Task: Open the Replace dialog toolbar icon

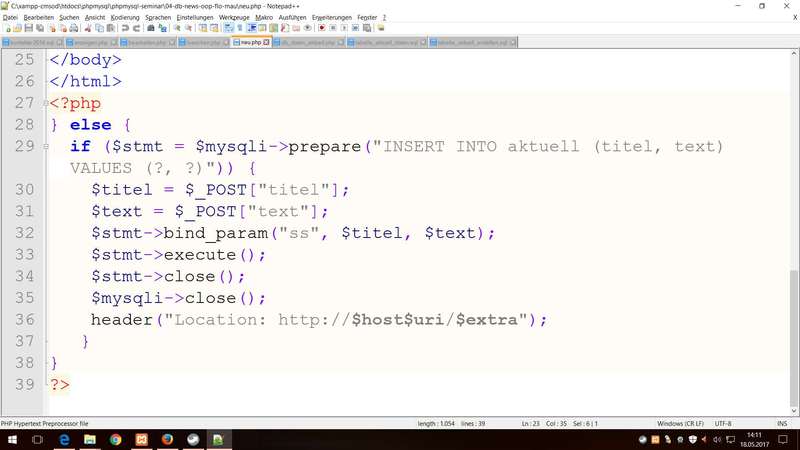Action: coord(163,28)
